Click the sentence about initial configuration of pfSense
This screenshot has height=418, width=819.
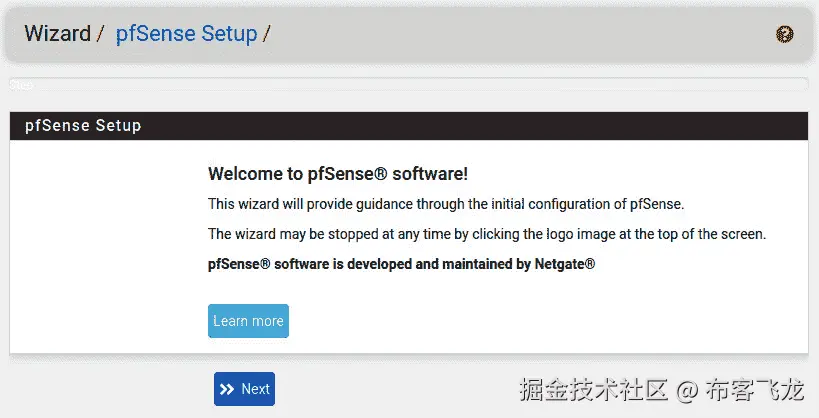click(x=446, y=204)
